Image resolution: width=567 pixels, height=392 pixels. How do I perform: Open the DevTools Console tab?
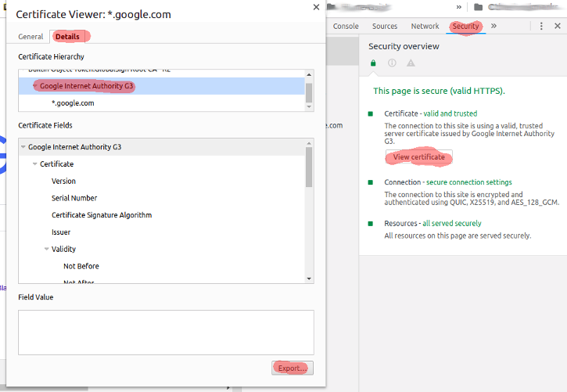tap(346, 26)
